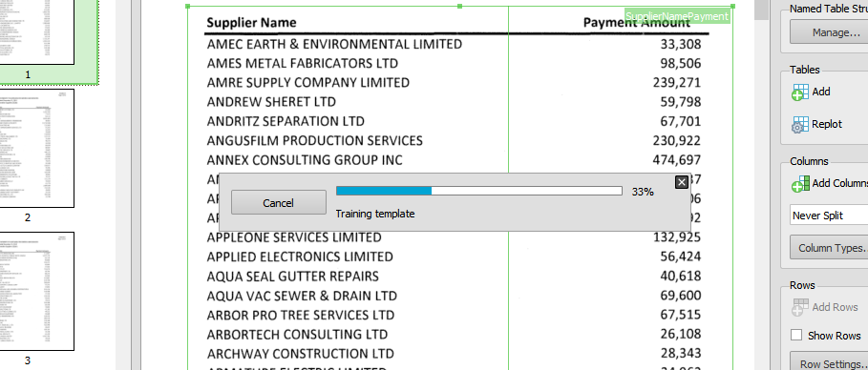
Task: Open Row Settings
Action: point(829,362)
